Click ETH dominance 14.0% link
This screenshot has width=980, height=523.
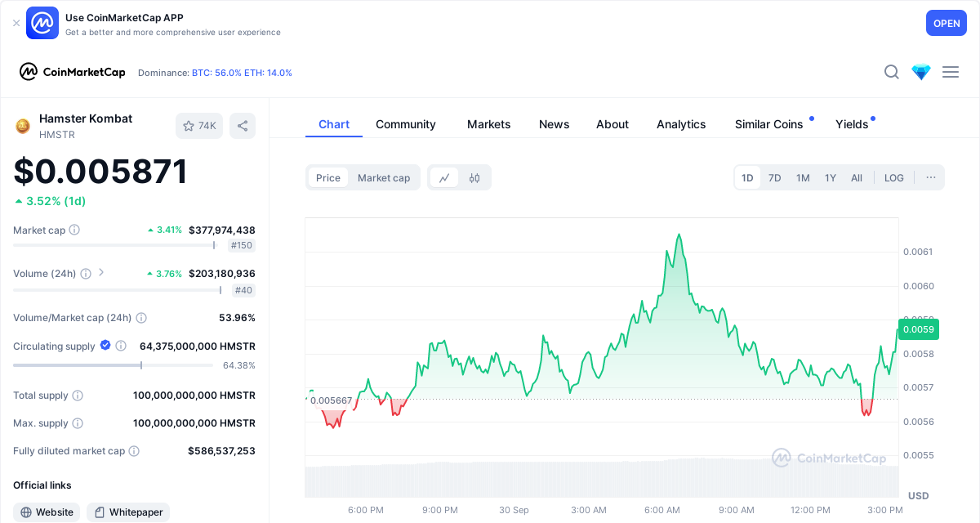click(268, 73)
